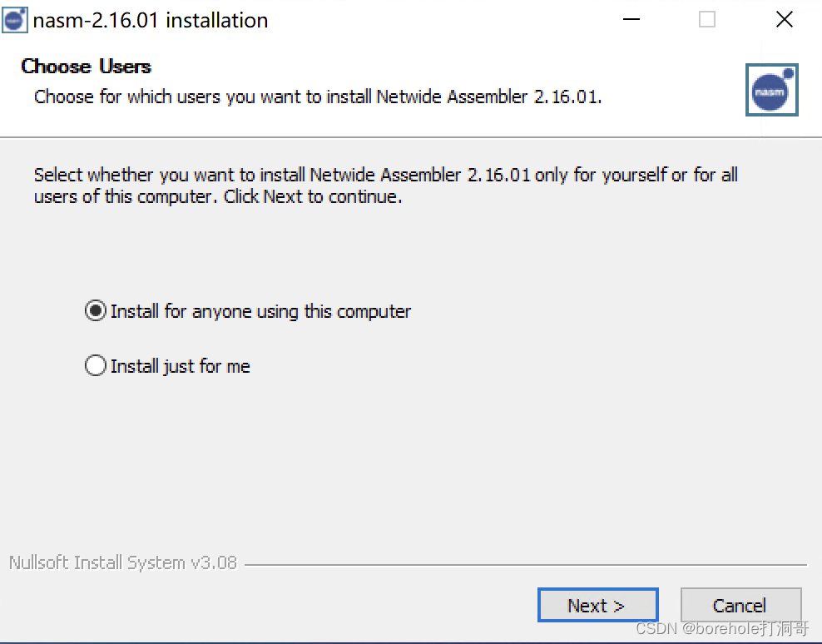The width and height of the screenshot is (822, 644).
Task: Click the NASM logo in header
Action: click(771, 90)
